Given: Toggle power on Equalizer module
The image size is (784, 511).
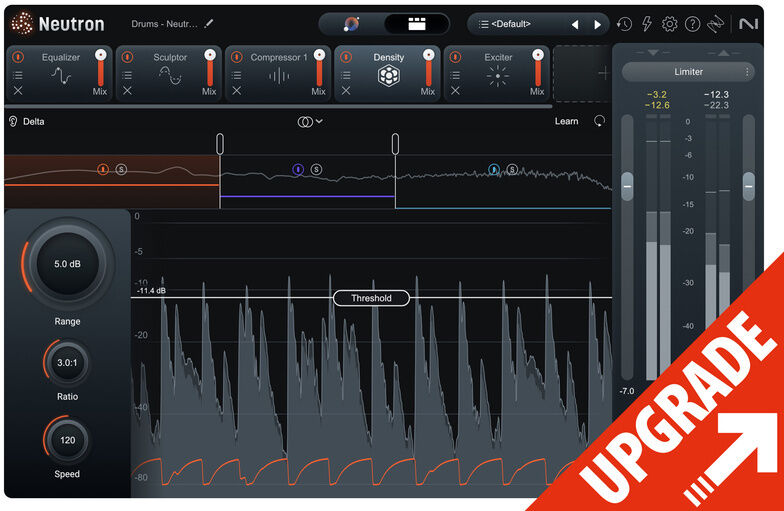Looking at the screenshot, I should [18, 57].
